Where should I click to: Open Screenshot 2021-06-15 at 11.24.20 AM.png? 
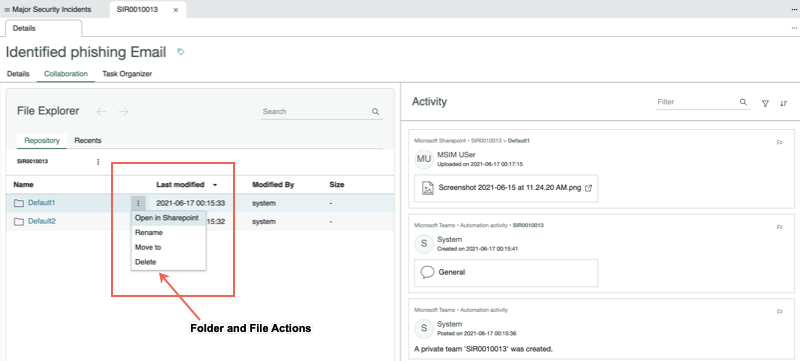click(x=510, y=188)
